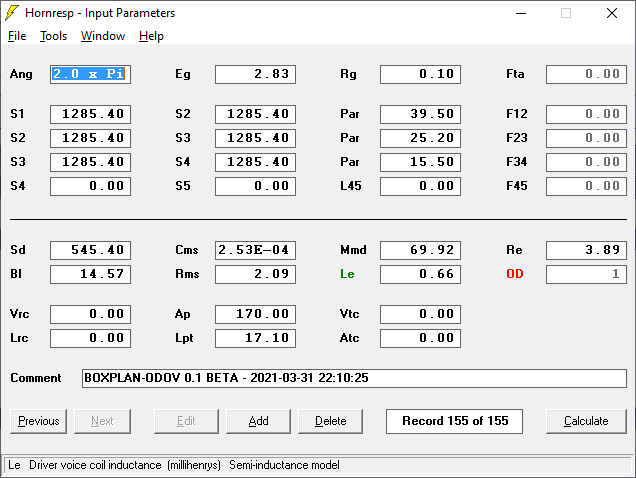Open the Help menu

pos(151,36)
